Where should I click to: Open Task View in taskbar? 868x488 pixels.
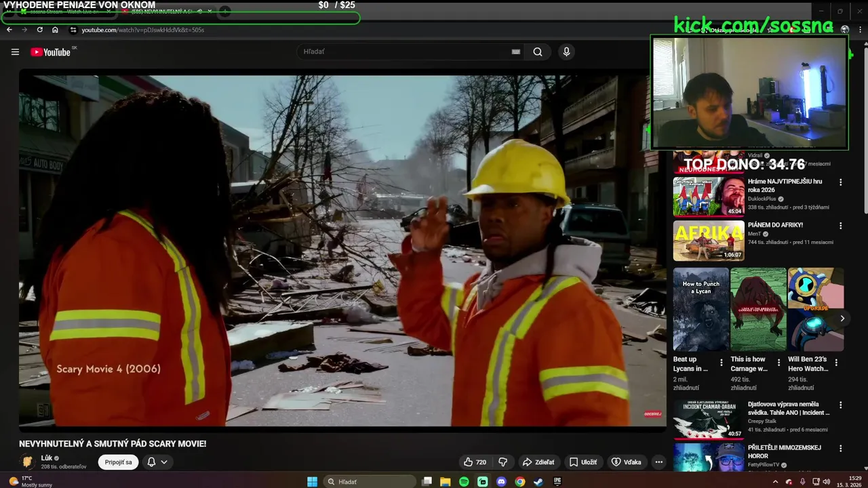tap(427, 481)
